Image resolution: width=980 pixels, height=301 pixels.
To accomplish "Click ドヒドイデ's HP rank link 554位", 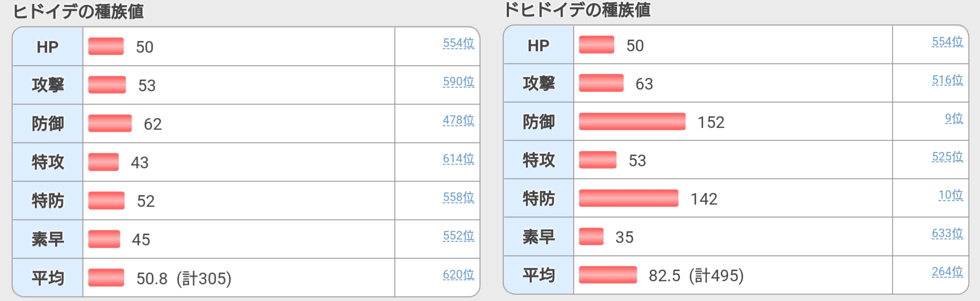I will pos(947,42).
